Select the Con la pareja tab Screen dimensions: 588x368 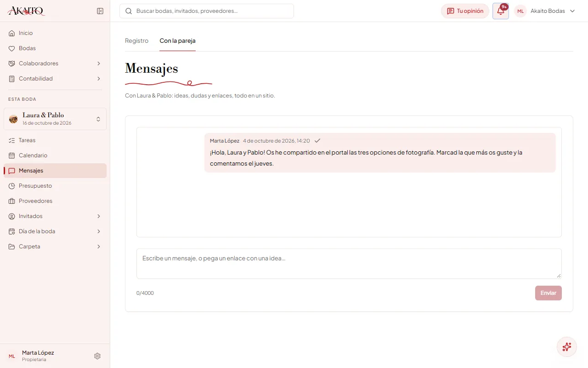click(177, 40)
